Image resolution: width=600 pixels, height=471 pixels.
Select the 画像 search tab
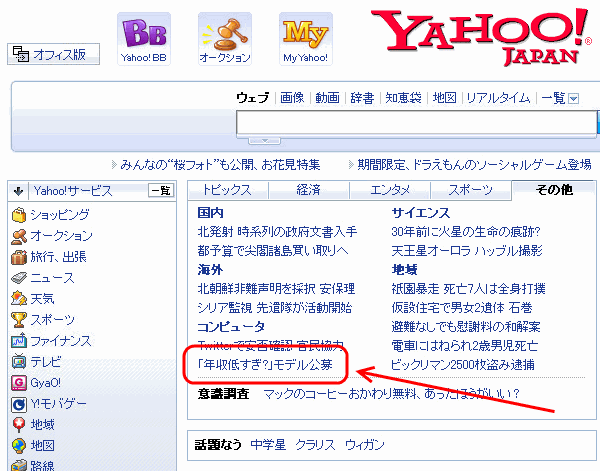pyautogui.click(x=292, y=98)
